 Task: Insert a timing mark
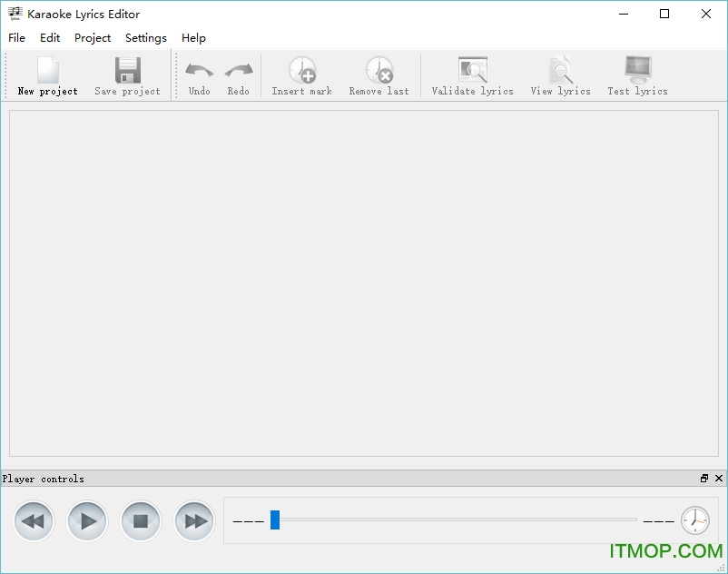[300, 73]
